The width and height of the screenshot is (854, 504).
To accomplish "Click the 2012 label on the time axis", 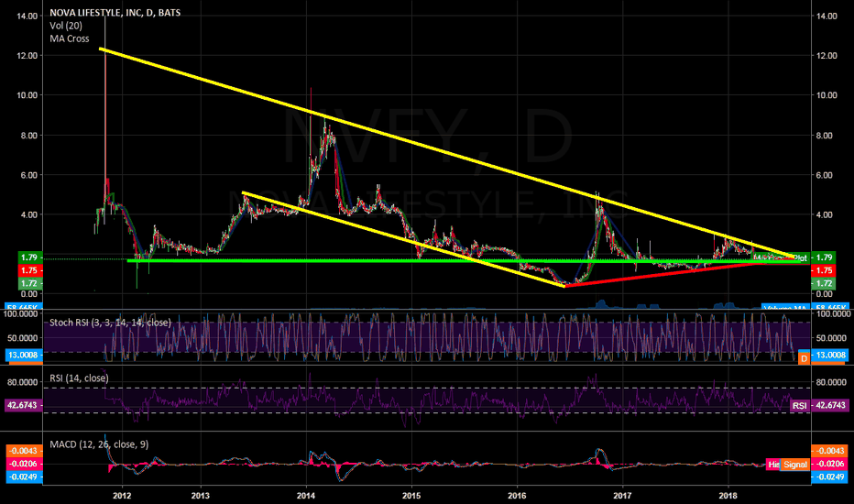I will (122, 495).
